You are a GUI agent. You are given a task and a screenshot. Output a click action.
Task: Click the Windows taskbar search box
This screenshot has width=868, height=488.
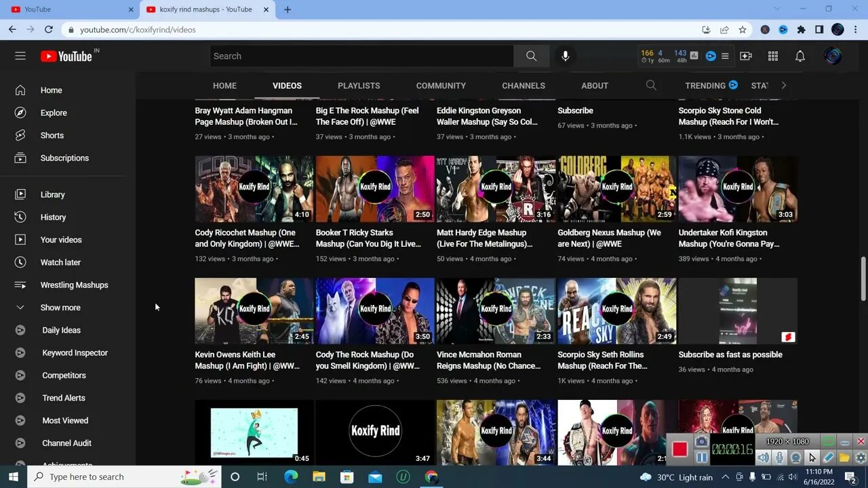coord(125,476)
